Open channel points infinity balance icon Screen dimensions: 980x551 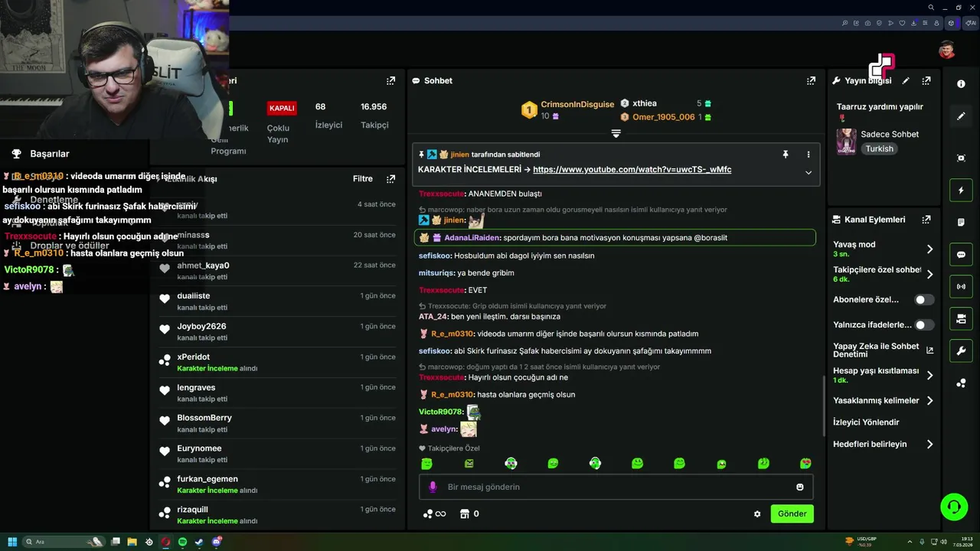[x=434, y=514]
